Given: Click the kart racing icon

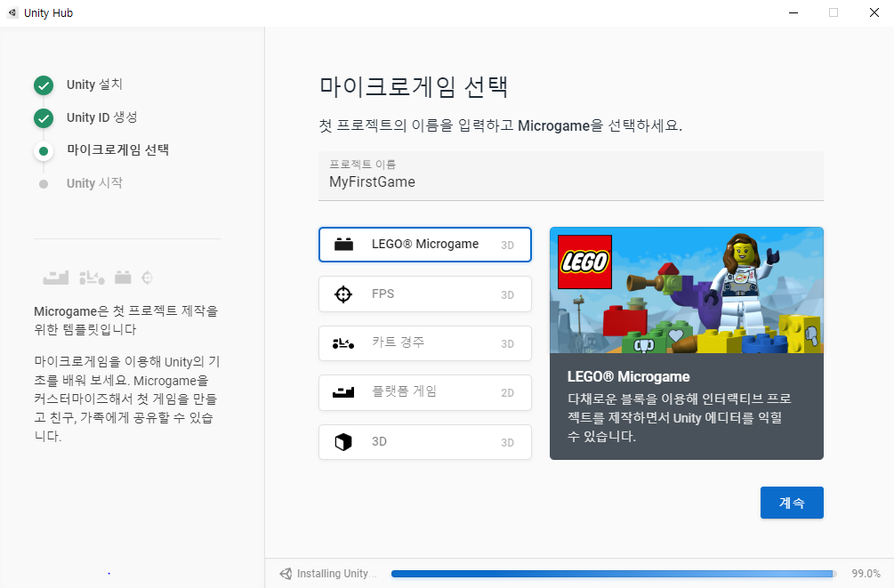Looking at the screenshot, I should click(x=343, y=343).
